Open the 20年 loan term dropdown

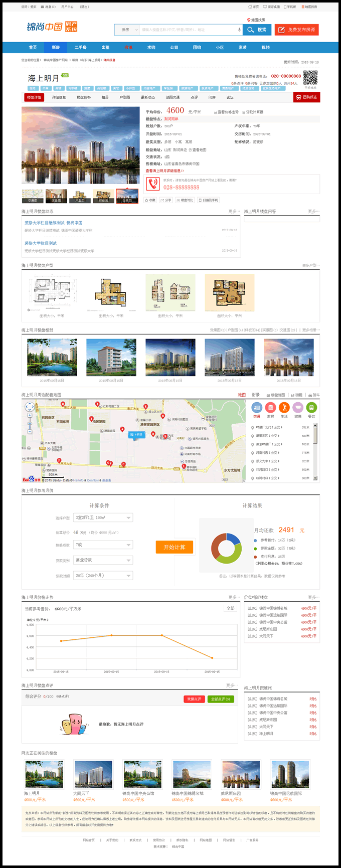point(103,575)
